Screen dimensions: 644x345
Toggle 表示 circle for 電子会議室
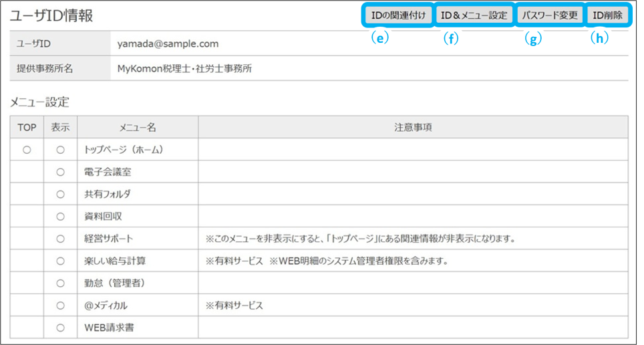click(x=60, y=172)
